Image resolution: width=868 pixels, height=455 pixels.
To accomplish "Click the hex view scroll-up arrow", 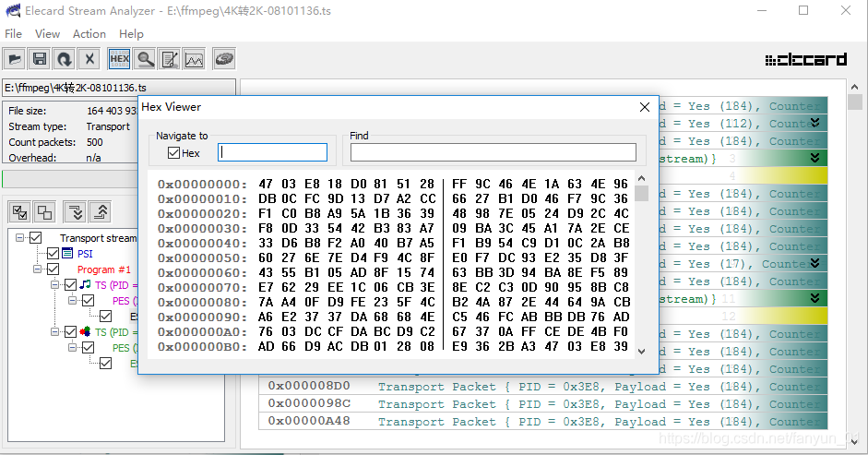I will pyautogui.click(x=642, y=178).
